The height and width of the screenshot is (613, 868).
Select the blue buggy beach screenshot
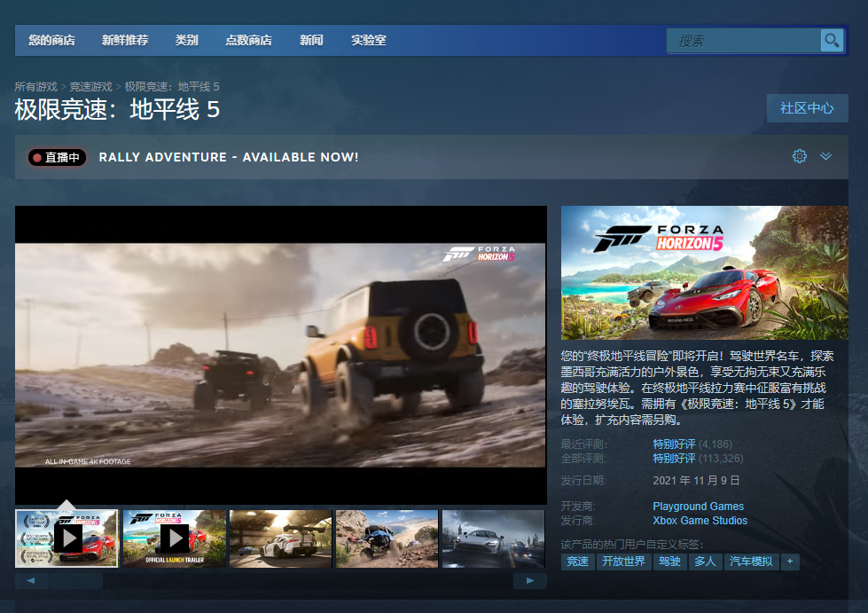pyautogui.click(x=387, y=538)
